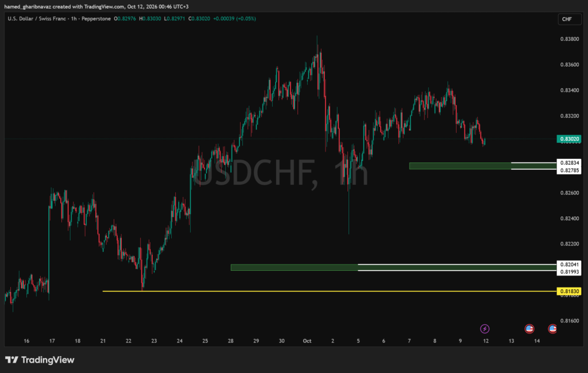Select the 0.82834 zone price label
Screen dimensions: 588x373
(x=569, y=163)
